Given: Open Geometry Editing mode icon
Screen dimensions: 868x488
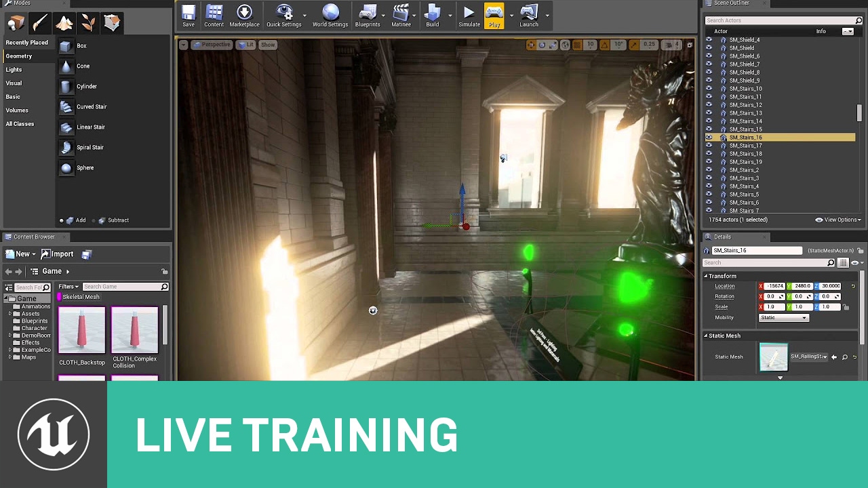Looking at the screenshot, I should (112, 23).
